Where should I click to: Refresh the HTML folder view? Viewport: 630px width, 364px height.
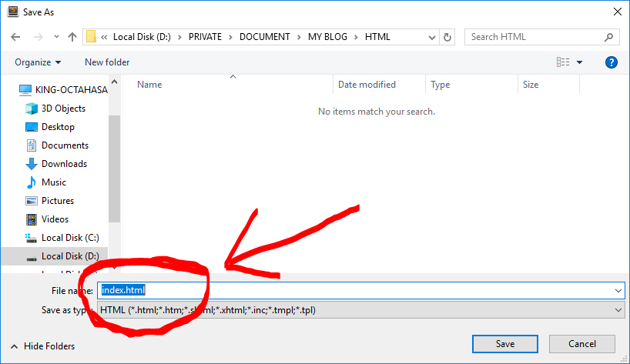447,37
